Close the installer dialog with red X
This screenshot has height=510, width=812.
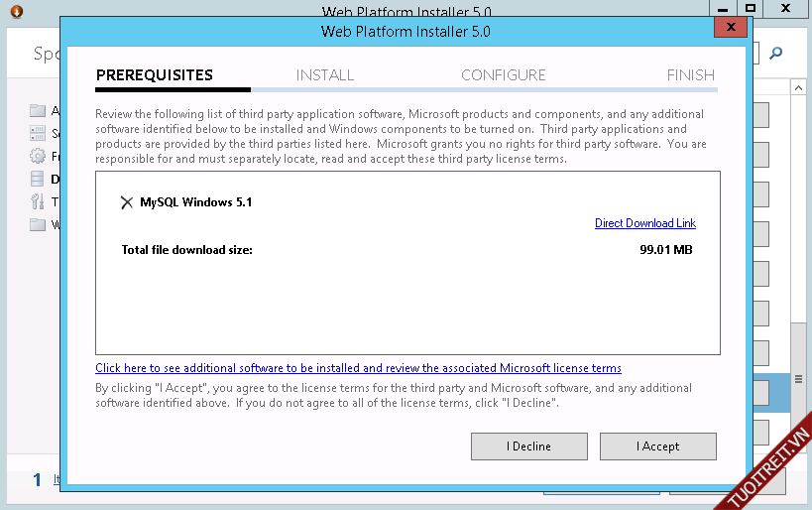[730, 27]
